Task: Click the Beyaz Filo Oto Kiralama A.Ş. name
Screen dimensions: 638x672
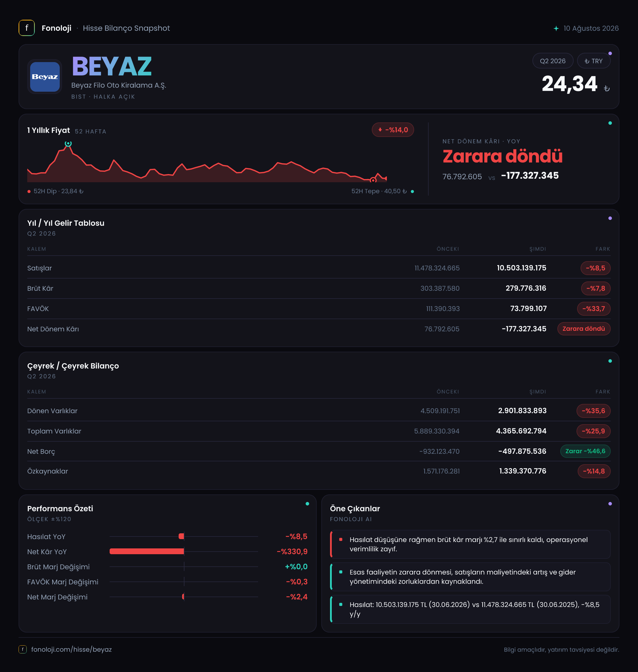Action: click(x=119, y=85)
